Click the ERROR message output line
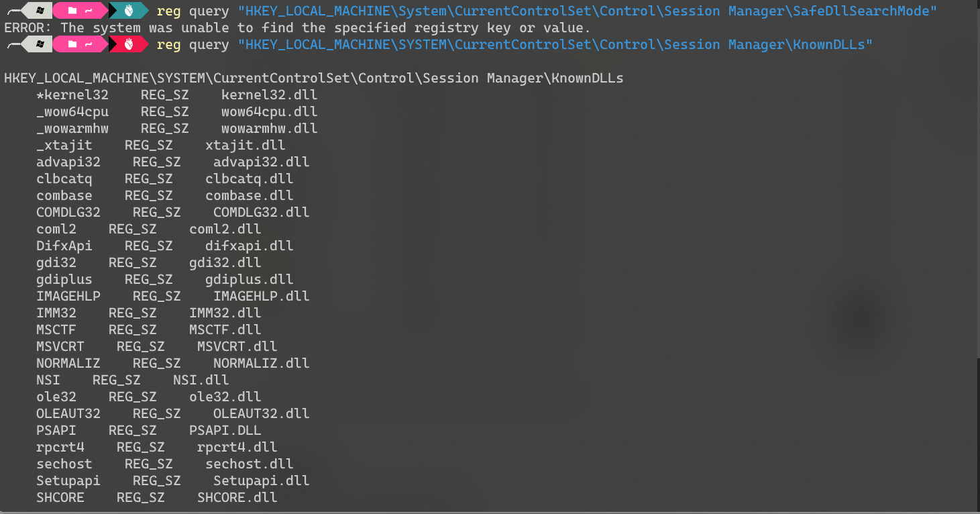This screenshot has width=980, height=514. tap(297, 28)
